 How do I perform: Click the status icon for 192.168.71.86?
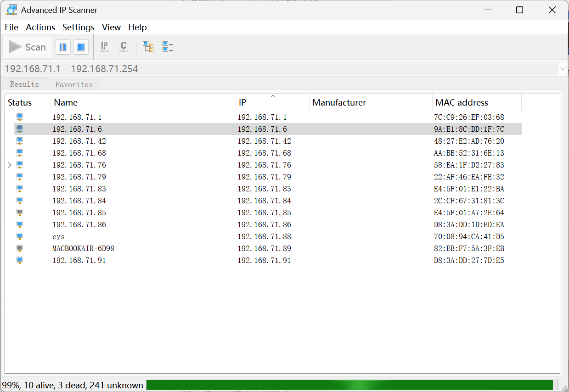point(20,224)
